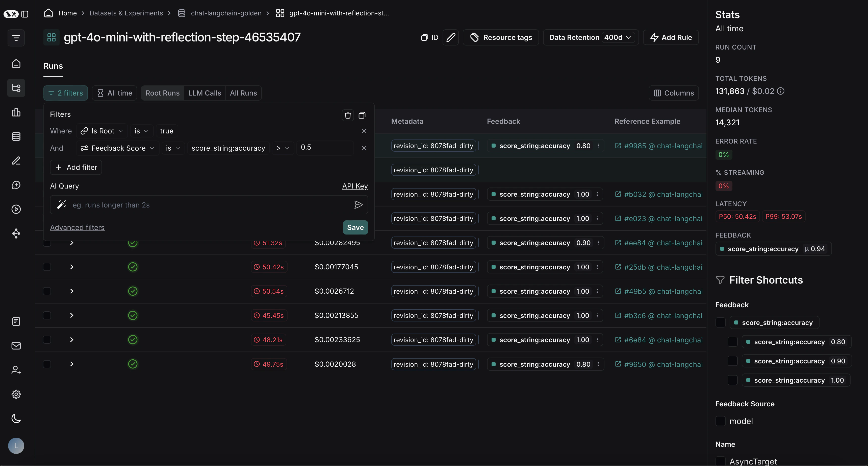Viewport: 868px width, 466px height.
Task: Switch to the LLM Calls tab
Action: click(x=205, y=93)
